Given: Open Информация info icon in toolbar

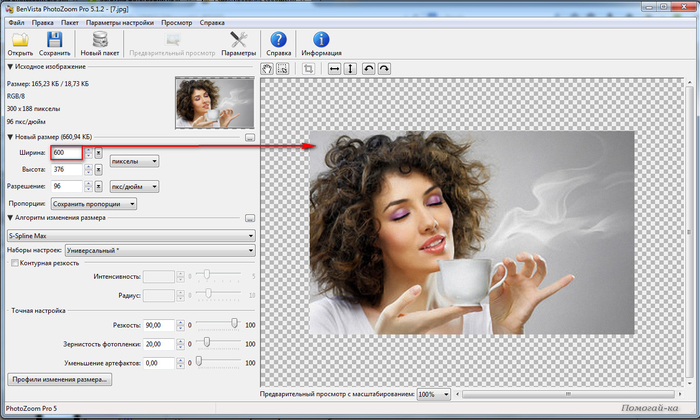Looking at the screenshot, I should click(x=321, y=44).
